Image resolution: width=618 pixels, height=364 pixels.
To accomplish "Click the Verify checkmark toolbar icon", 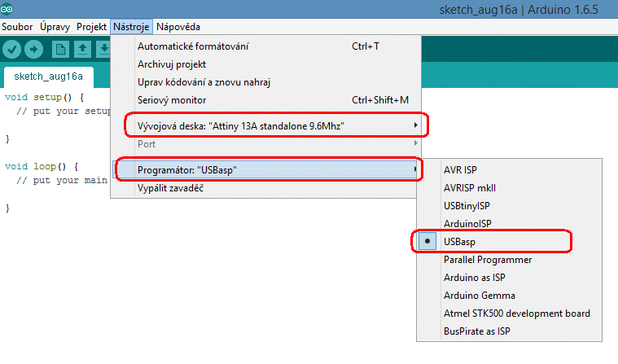I will [x=12, y=50].
